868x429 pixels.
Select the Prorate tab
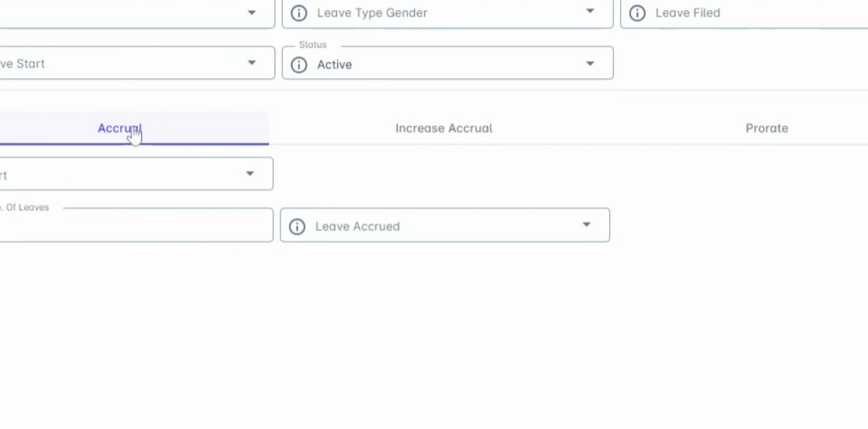[767, 128]
